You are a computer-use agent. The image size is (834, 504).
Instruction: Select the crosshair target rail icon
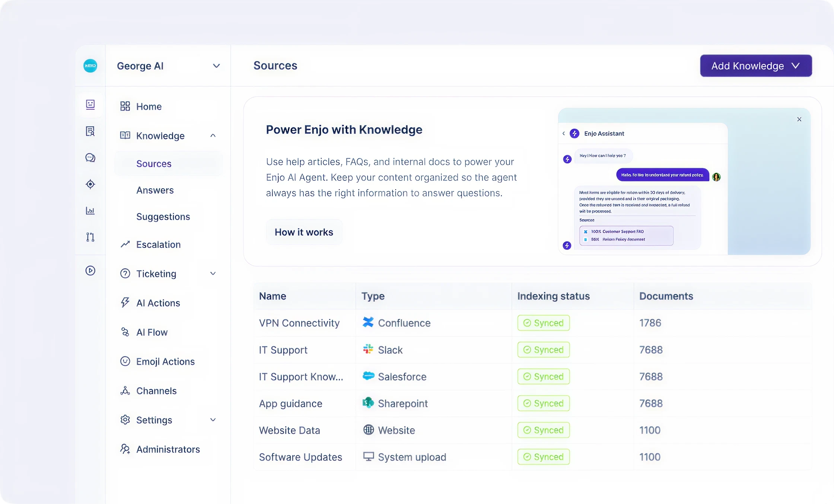click(x=90, y=184)
